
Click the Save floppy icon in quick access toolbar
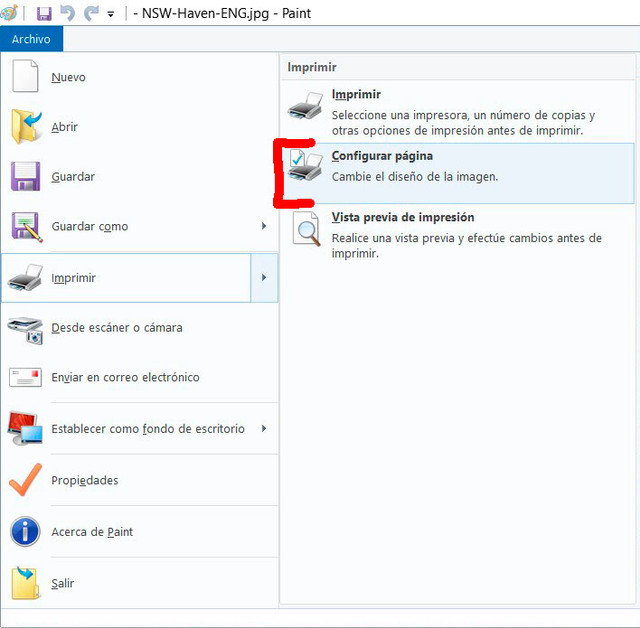(x=44, y=13)
